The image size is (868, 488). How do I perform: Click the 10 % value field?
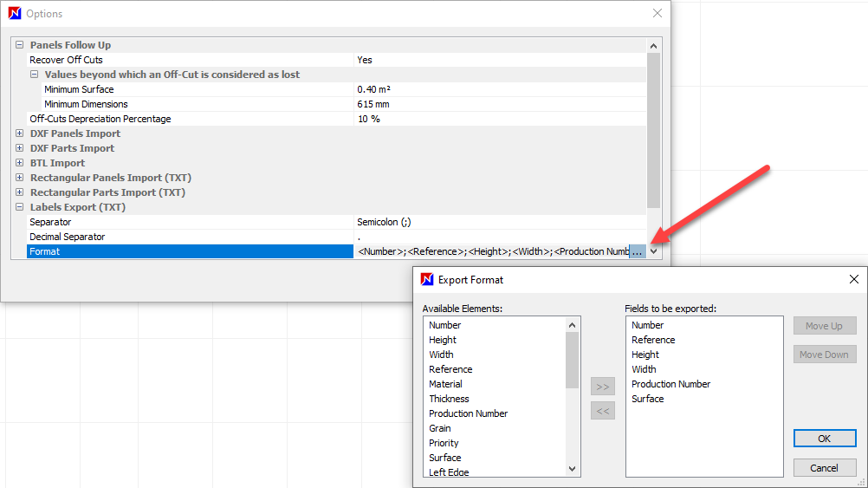(500, 119)
